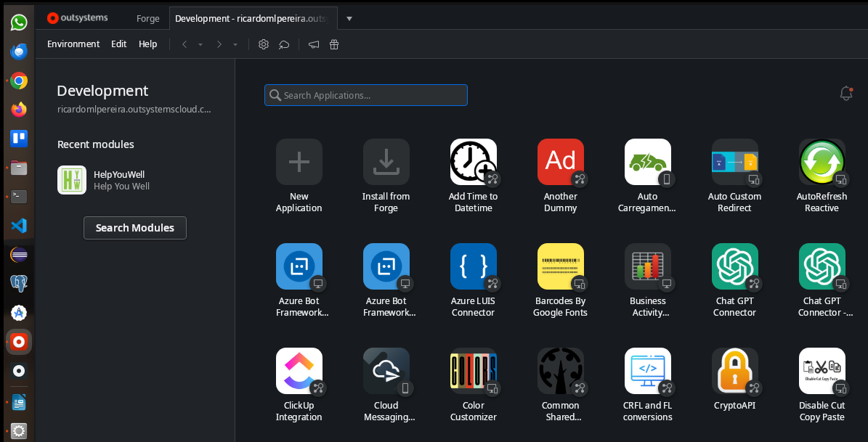Click the feedback chat bubble icon
The image size is (868, 442).
[x=284, y=44]
